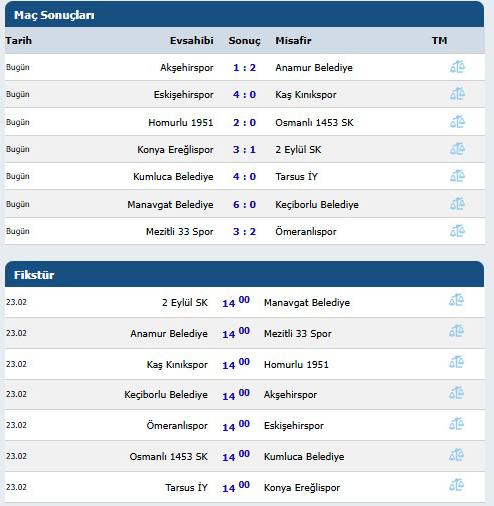The height and width of the screenshot is (506, 494).
Task: Click the Evsahibi column header
Action: coord(192,41)
